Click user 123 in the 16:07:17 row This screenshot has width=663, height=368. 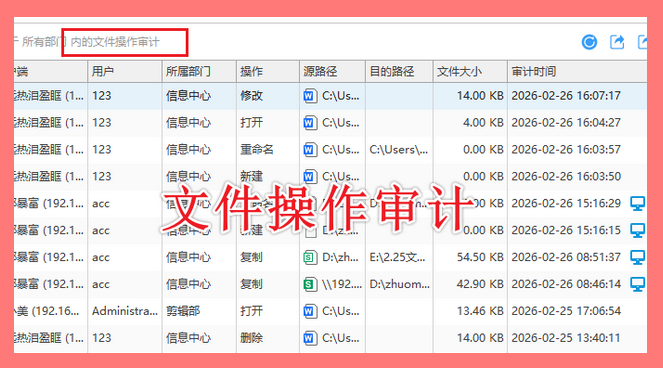click(x=101, y=96)
